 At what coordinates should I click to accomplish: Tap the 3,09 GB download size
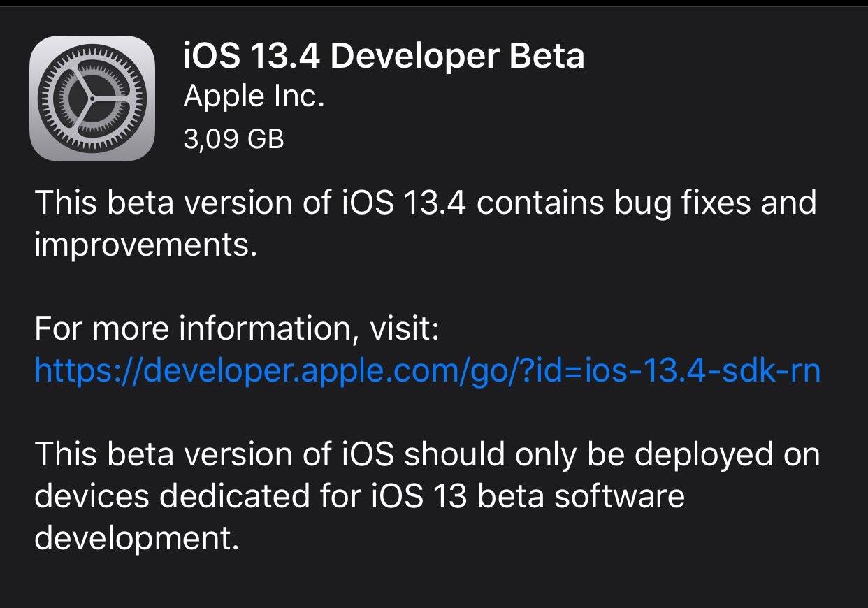click(233, 139)
